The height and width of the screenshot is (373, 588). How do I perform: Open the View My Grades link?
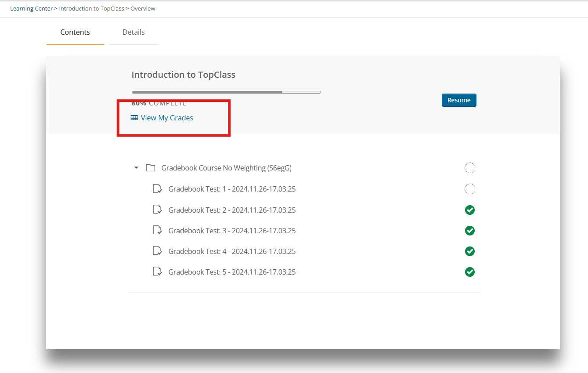tap(167, 118)
